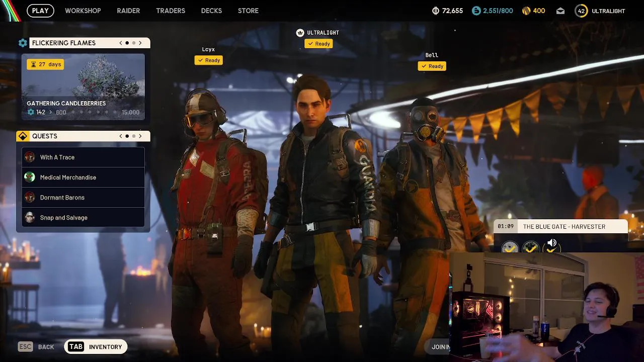
Task: Click the 72,655 coin balance
Action: pos(452,11)
